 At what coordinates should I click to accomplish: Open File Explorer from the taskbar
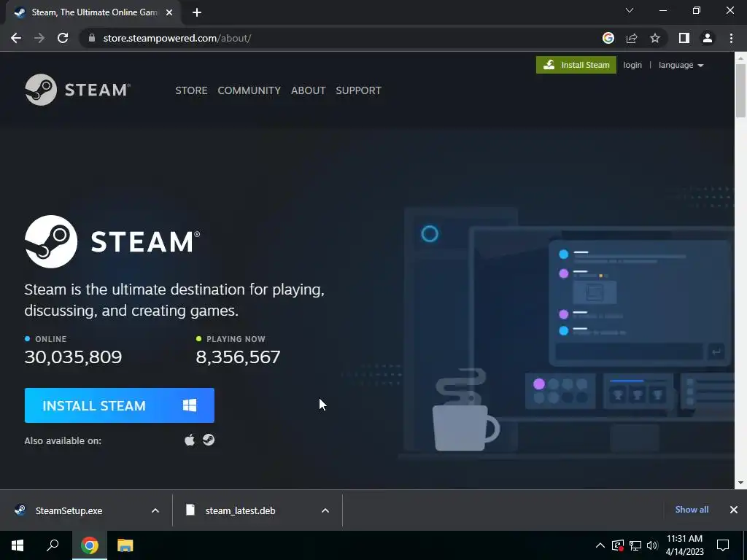(x=125, y=545)
